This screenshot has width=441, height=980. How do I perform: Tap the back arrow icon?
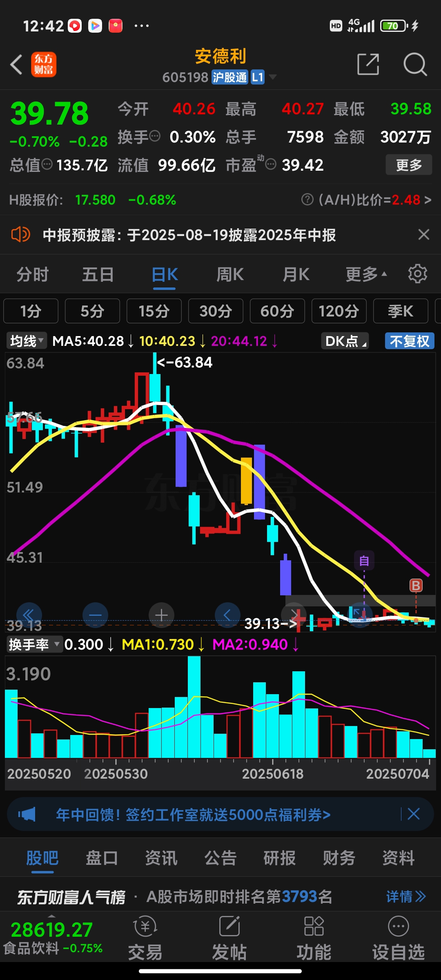coord(16,65)
